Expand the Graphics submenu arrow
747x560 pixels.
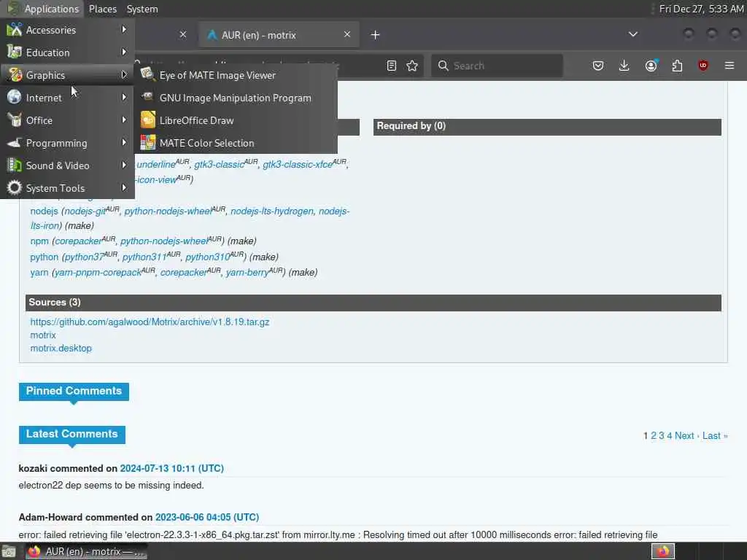(124, 75)
